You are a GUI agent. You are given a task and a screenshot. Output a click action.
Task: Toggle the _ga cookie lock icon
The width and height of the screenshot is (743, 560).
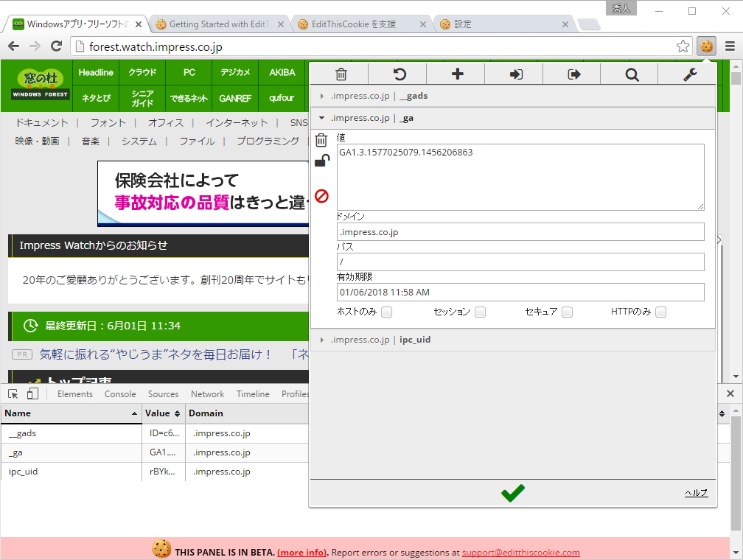click(x=322, y=161)
